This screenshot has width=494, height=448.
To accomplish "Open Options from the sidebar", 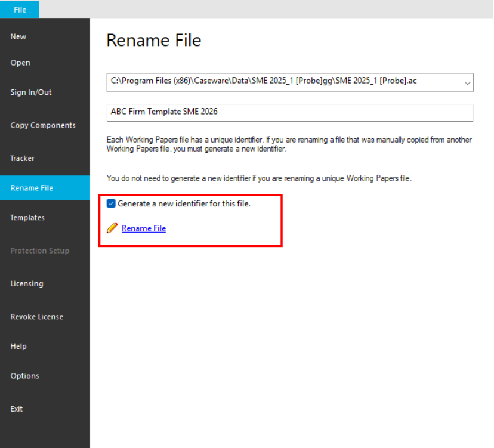I will 24,376.
